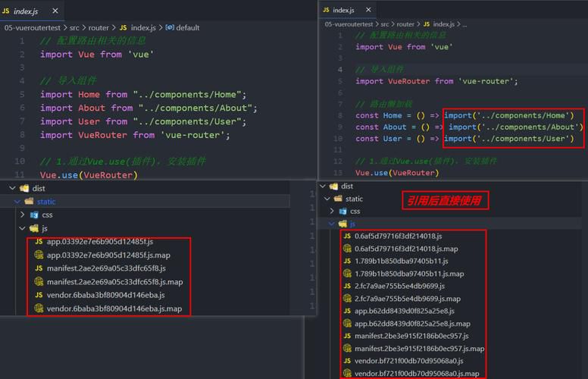
Task: Collapse the left dist folder chevron
Action: pos(13,188)
